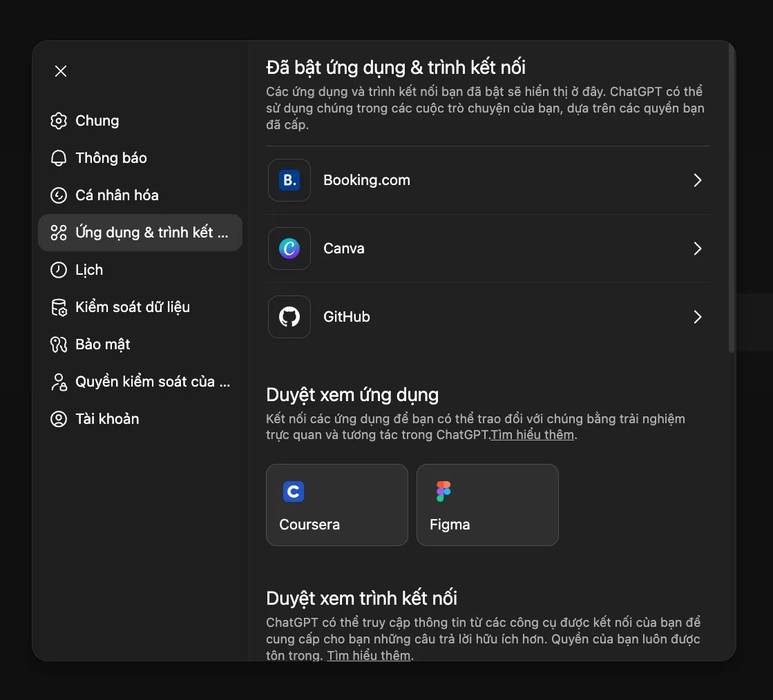
Task: Open the Booking.com app entry
Action: (x=488, y=180)
